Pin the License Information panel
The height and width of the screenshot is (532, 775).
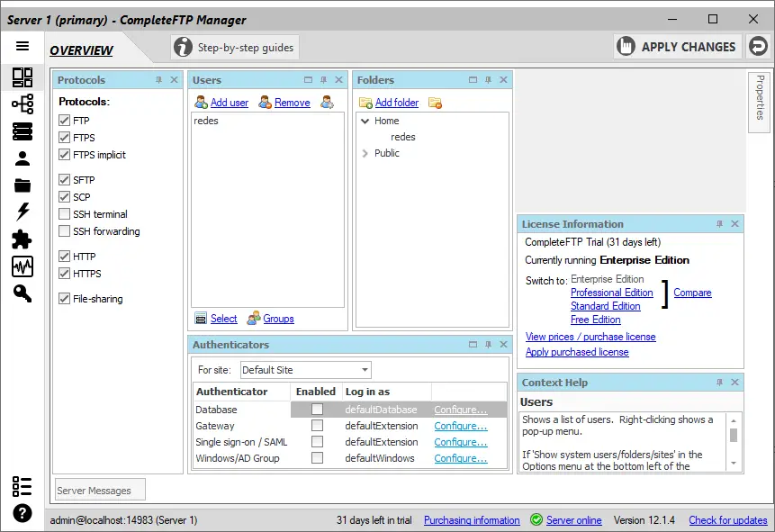(x=720, y=224)
